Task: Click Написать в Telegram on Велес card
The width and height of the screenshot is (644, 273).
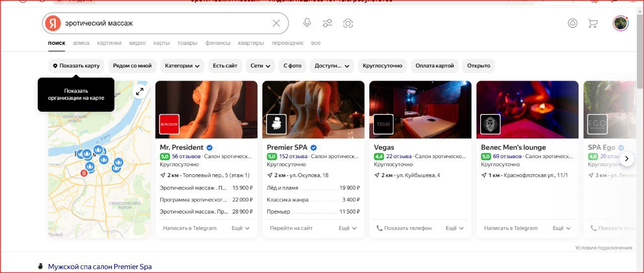Action: [x=511, y=228]
